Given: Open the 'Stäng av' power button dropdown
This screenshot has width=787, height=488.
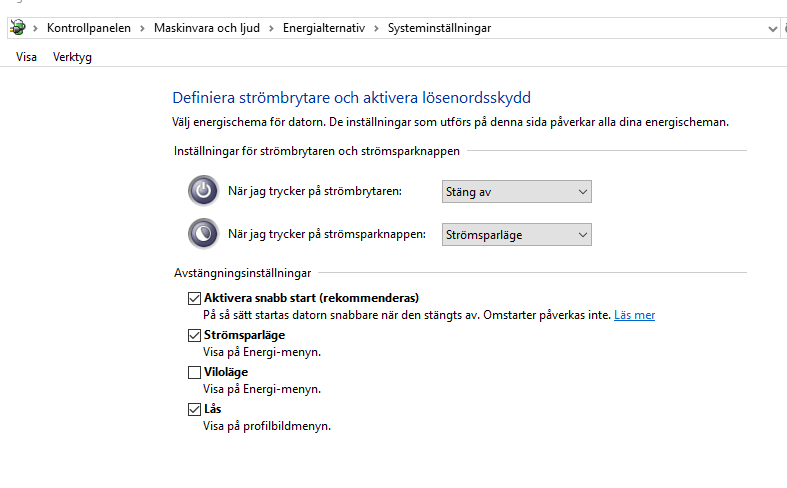Looking at the screenshot, I should (x=516, y=192).
